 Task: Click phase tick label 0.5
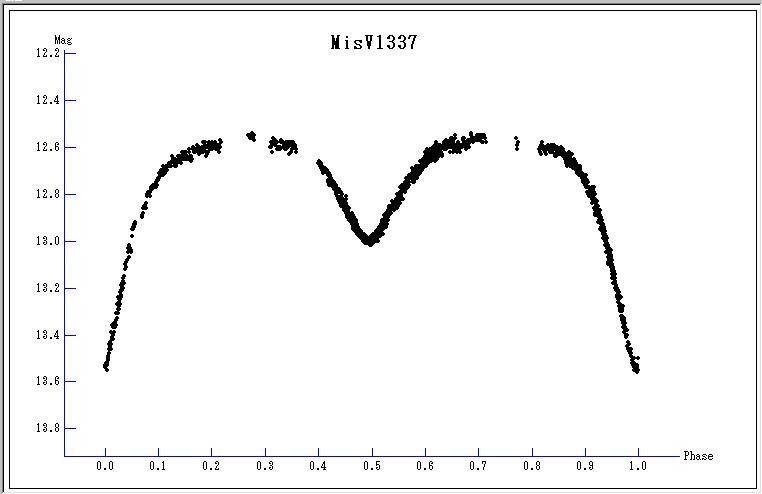(x=372, y=466)
